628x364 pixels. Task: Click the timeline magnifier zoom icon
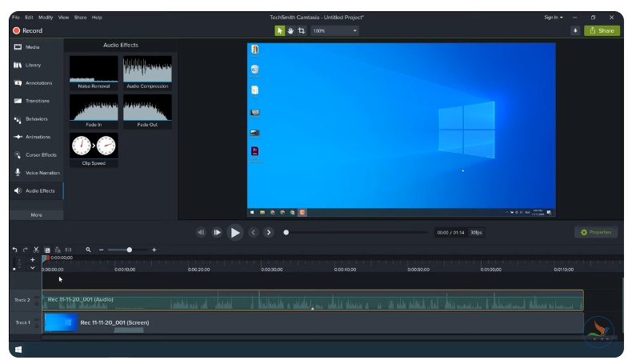[88, 250]
